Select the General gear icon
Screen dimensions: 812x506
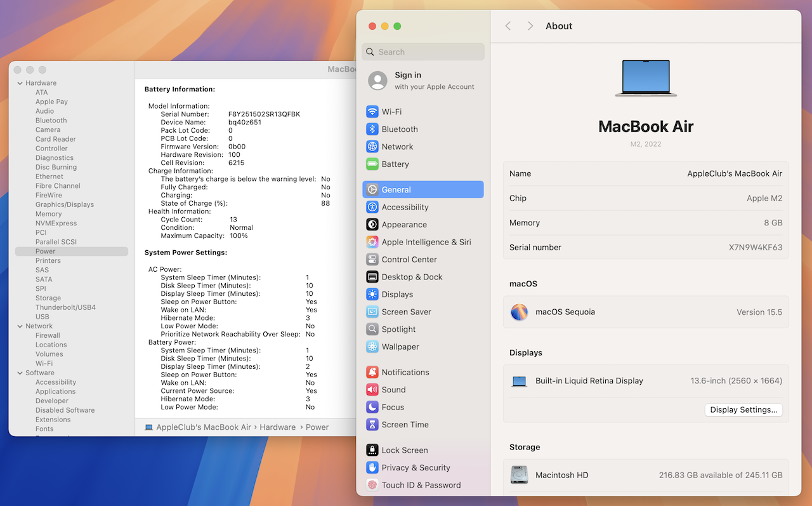tap(372, 189)
